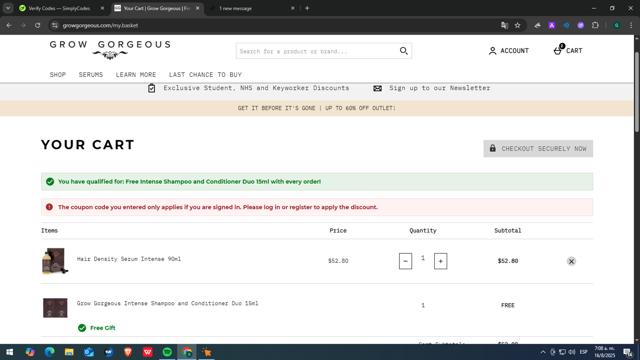Viewport: 640px width, 360px height.
Task: Click Grow Gorgeous Intense Shampoo Conditioner Duo name
Action: tap(167, 303)
